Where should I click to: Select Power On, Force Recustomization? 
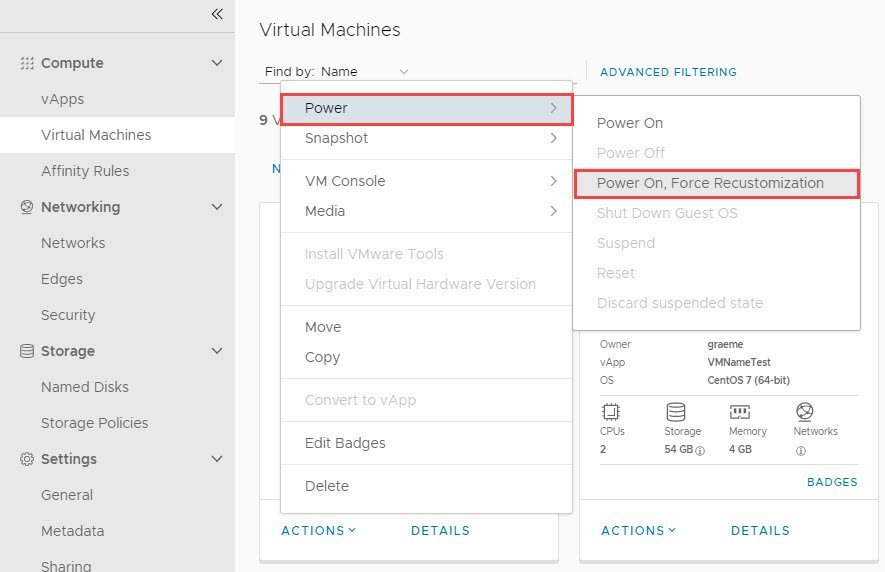click(x=717, y=184)
